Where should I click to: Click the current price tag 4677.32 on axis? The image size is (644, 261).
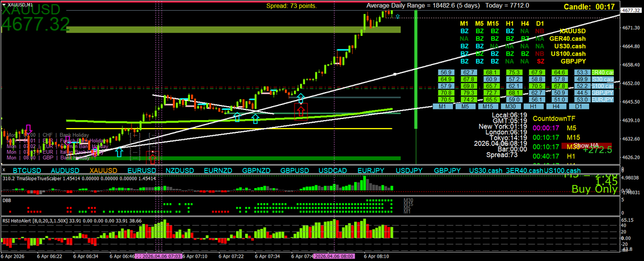(631, 10)
